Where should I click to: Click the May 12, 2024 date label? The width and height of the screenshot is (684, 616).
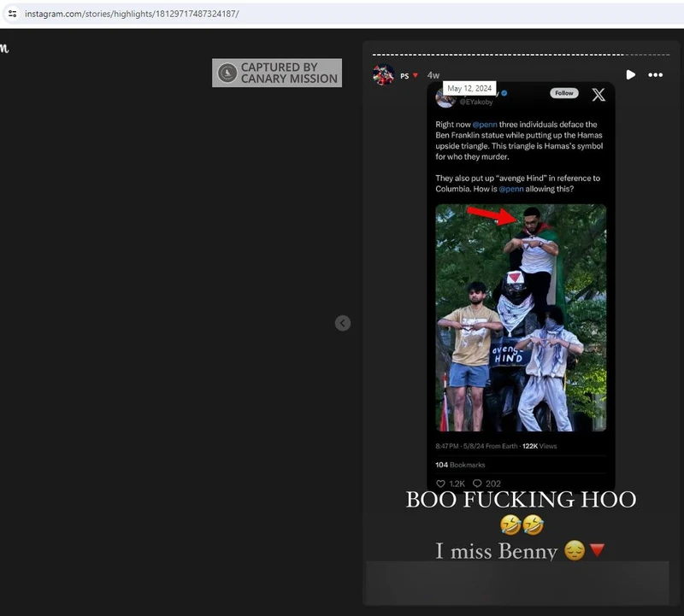(x=469, y=89)
